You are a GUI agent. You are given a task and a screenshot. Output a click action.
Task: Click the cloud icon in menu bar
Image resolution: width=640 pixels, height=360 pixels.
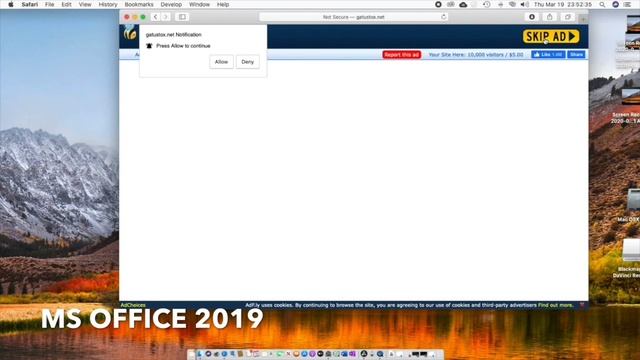point(463,4)
